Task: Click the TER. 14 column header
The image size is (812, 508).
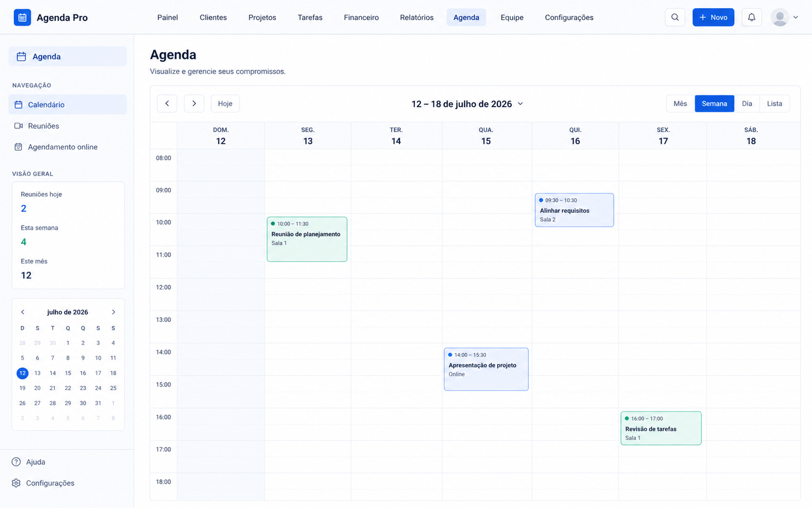Action: [x=396, y=136]
